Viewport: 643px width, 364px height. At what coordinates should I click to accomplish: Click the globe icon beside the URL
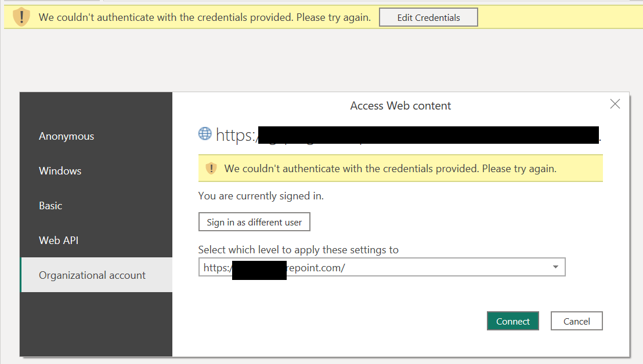tap(205, 133)
